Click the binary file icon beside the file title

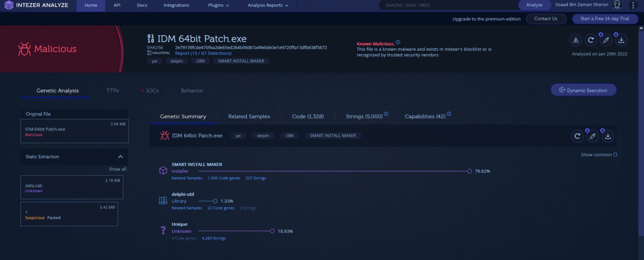click(x=151, y=39)
